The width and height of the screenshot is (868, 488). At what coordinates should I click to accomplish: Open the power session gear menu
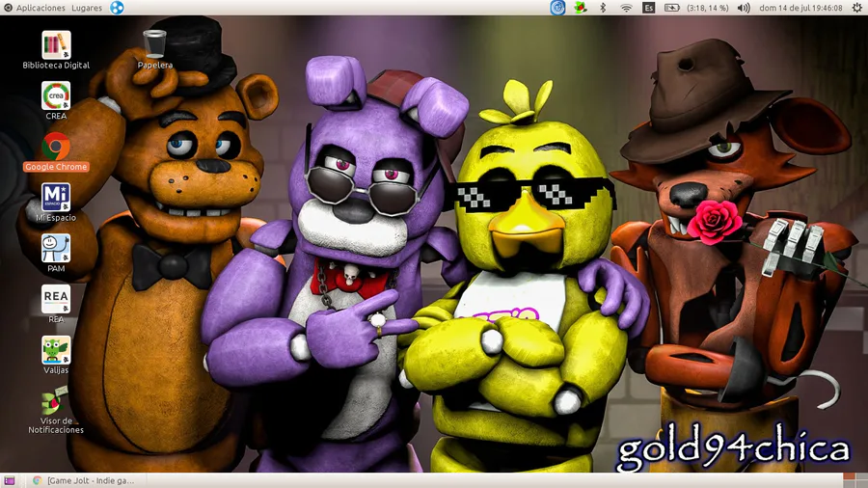(856, 8)
